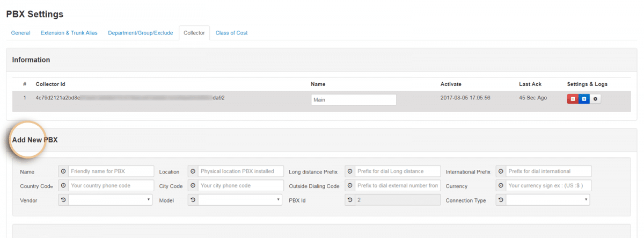Click the history icon beside Vendor dropdown

(63, 200)
